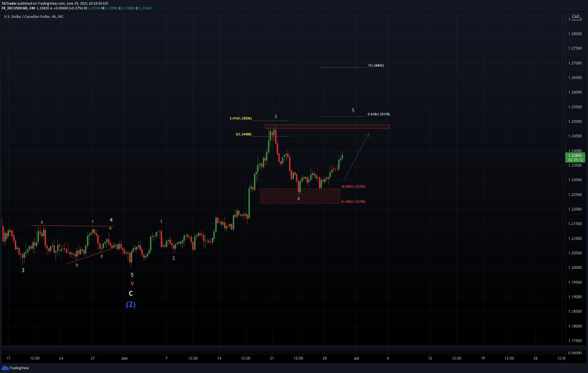Click the blue (2) wave label
588x373 pixels.
click(x=131, y=304)
